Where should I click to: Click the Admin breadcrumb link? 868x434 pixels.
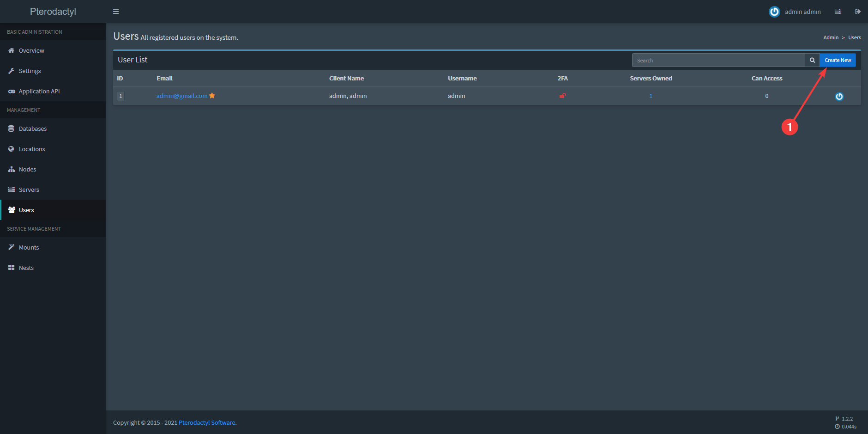click(831, 37)
